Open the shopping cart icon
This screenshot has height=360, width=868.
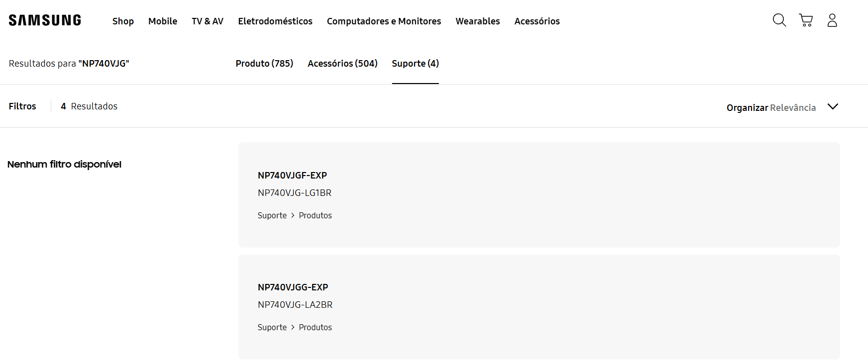[x=806, y=20]
